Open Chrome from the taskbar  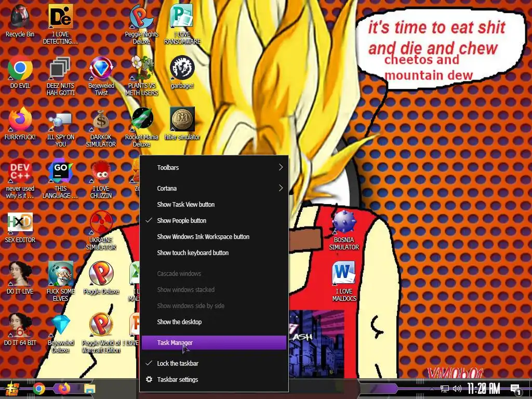[x=38, y=389]
